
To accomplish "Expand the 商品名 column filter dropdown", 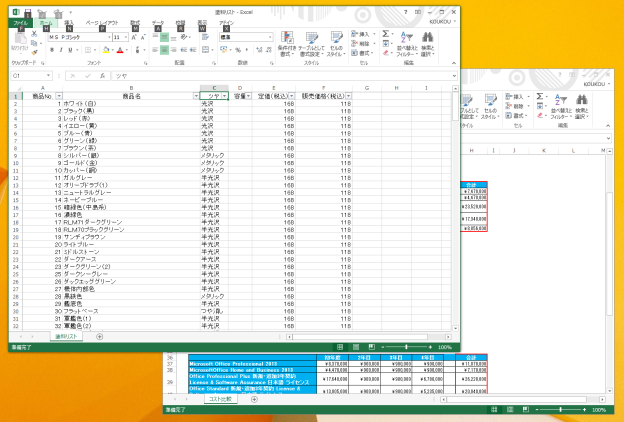I will click(194, 96).
